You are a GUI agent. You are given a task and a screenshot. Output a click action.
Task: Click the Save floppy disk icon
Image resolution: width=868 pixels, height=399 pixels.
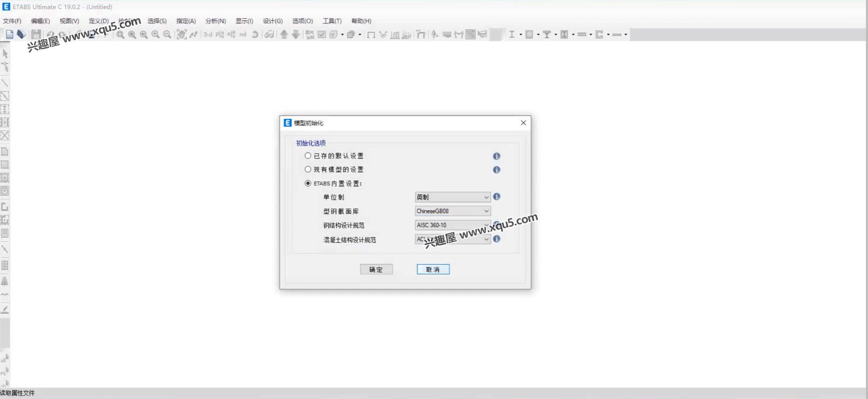36,34
